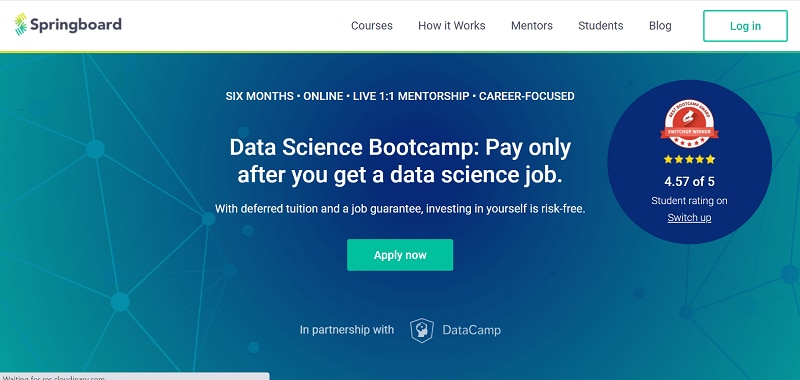Click the 4.57 of 5 rating text

689,182
